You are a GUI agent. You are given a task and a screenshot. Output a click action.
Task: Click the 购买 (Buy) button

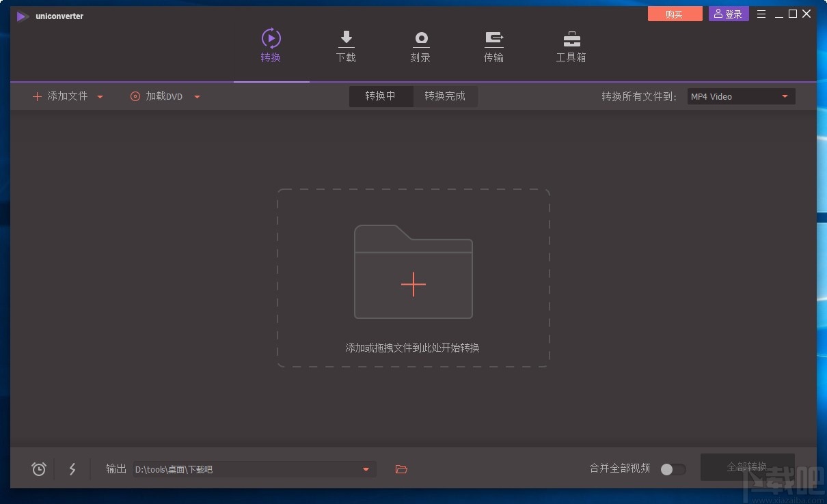coord(675,14)
